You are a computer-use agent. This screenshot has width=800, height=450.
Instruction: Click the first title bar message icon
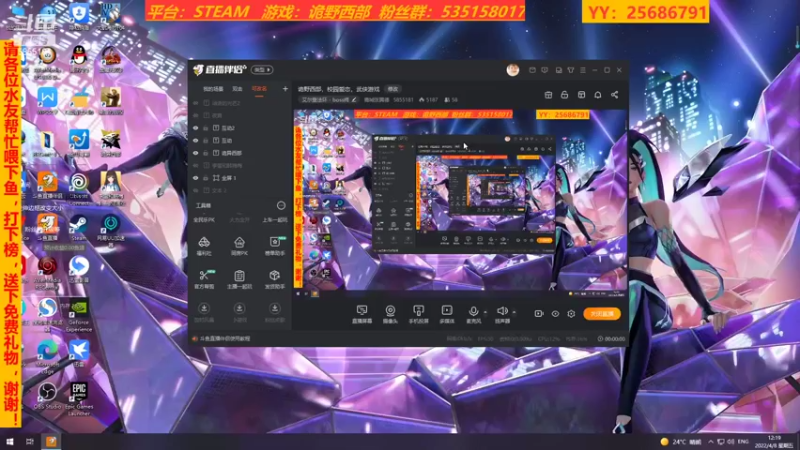pos(532,70)
